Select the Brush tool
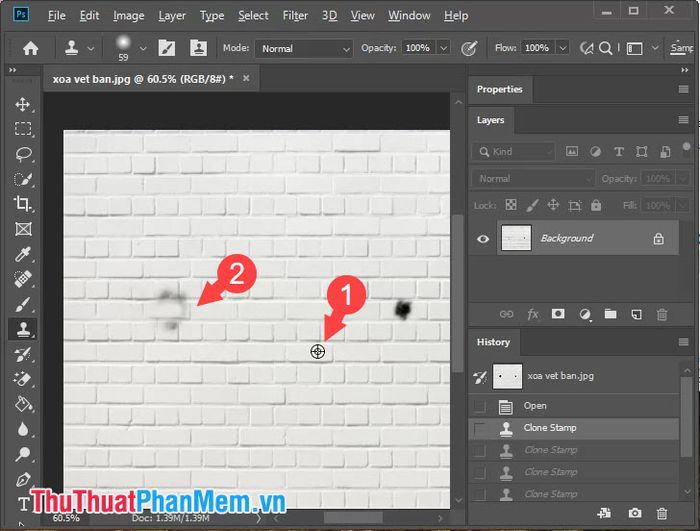The image size is (700, 531). (x=23, y=304)
